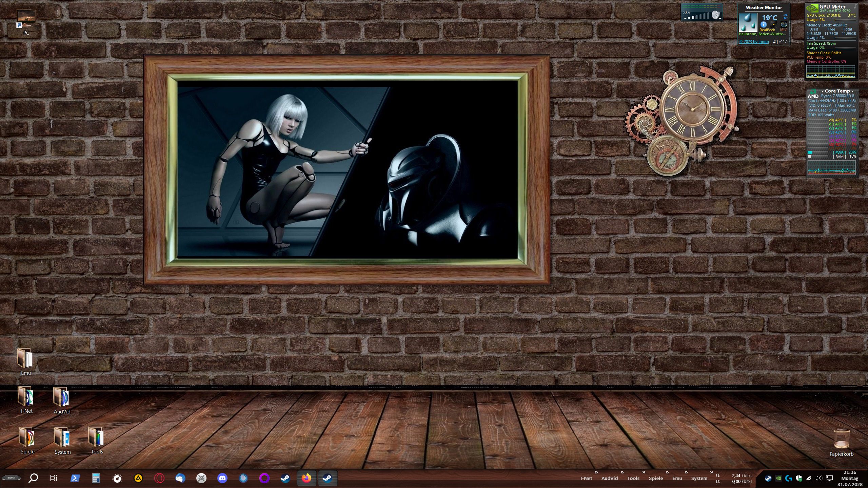The width and height of the screenshot is (868, 488).
Task: Open the System taskbar toolbar label
Action: coord(699,478)
